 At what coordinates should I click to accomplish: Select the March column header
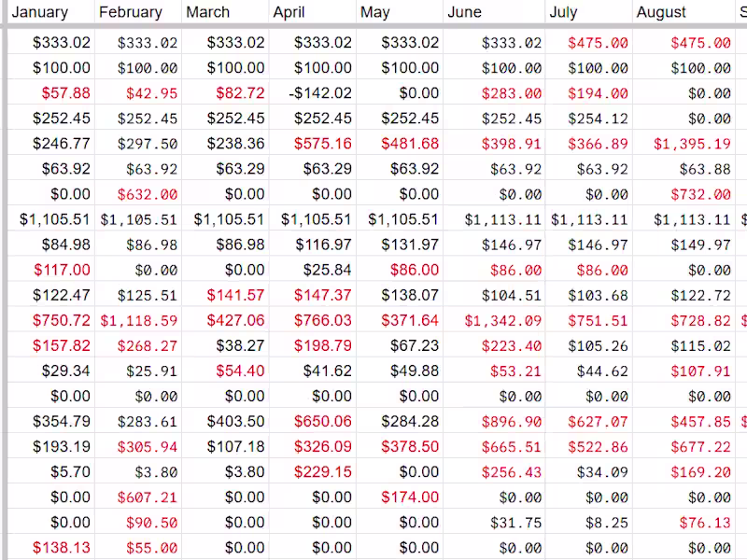[x=224, y=12]
